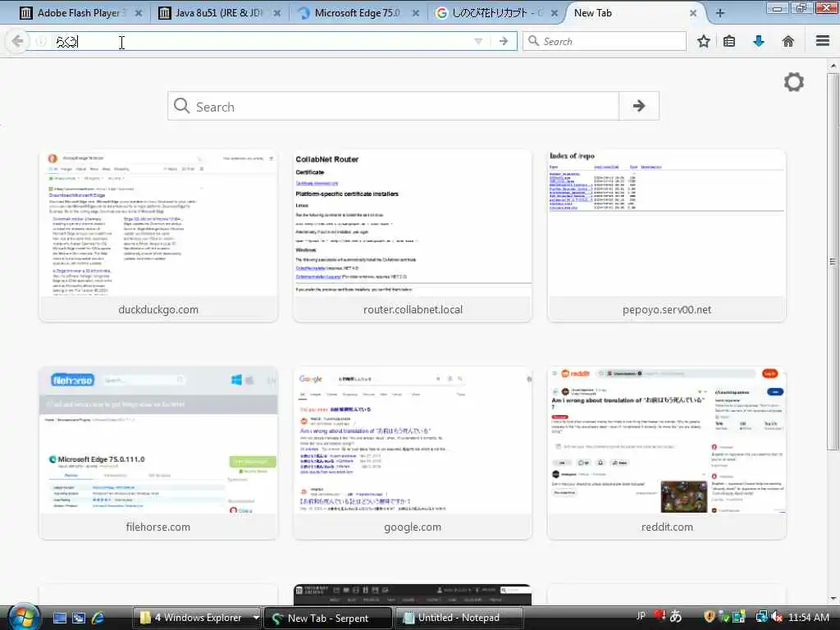Show bookmarks list icon
The image size is (840, 630).
pos(729,41)
